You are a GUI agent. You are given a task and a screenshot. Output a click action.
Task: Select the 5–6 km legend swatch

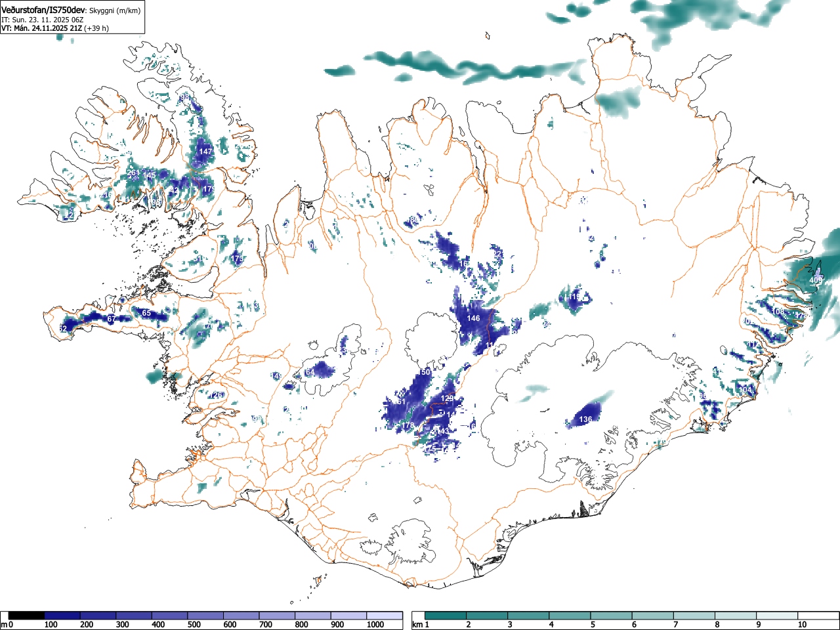click(x=612, y=616)
